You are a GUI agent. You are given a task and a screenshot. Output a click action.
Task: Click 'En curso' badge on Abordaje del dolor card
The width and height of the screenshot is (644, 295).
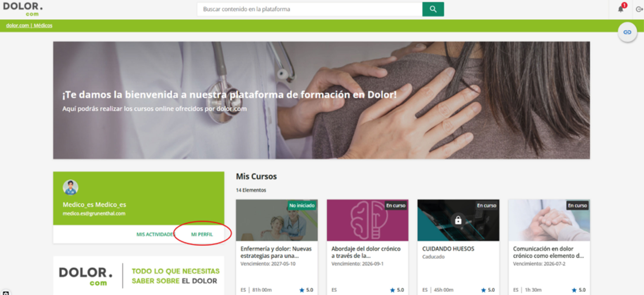click(x=396, y=205)
